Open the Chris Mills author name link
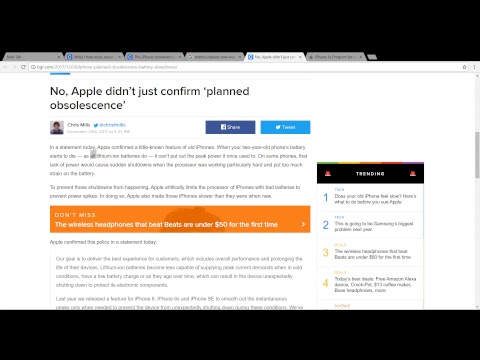 point(79,125)
